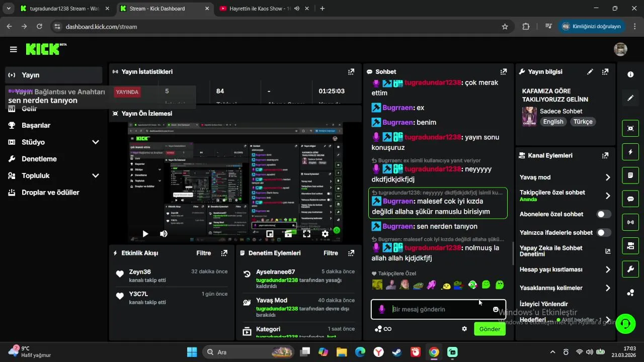Pop out the Denetim Eylemleri panel
The width and height of the screenshot is (644, 362).
pyautogui.click(x=351, y=253)
